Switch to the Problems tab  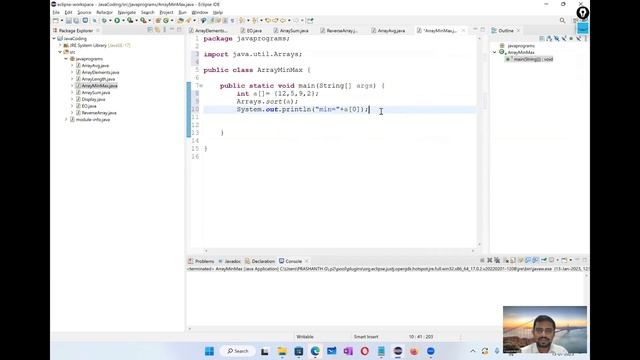tap(201, 261)
